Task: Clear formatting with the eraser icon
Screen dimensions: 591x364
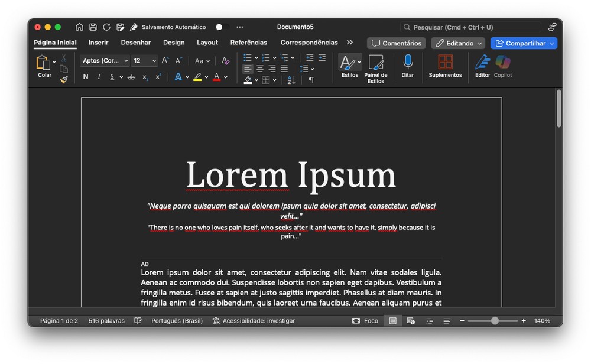Action: (225, 60)
